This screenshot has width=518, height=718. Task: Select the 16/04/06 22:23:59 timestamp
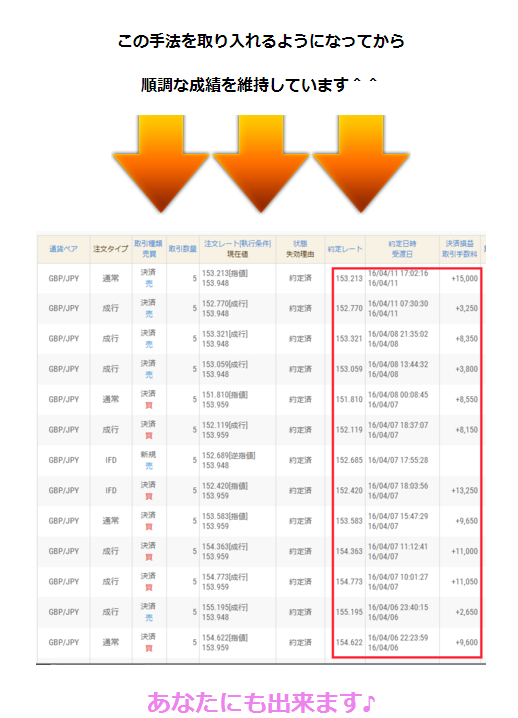(398, 637)
